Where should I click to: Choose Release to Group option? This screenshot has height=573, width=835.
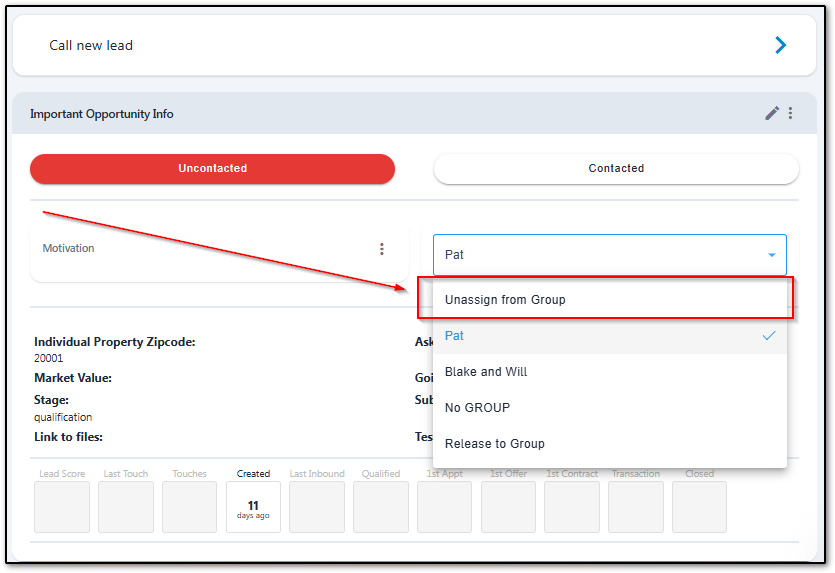[x=495, y=444]
